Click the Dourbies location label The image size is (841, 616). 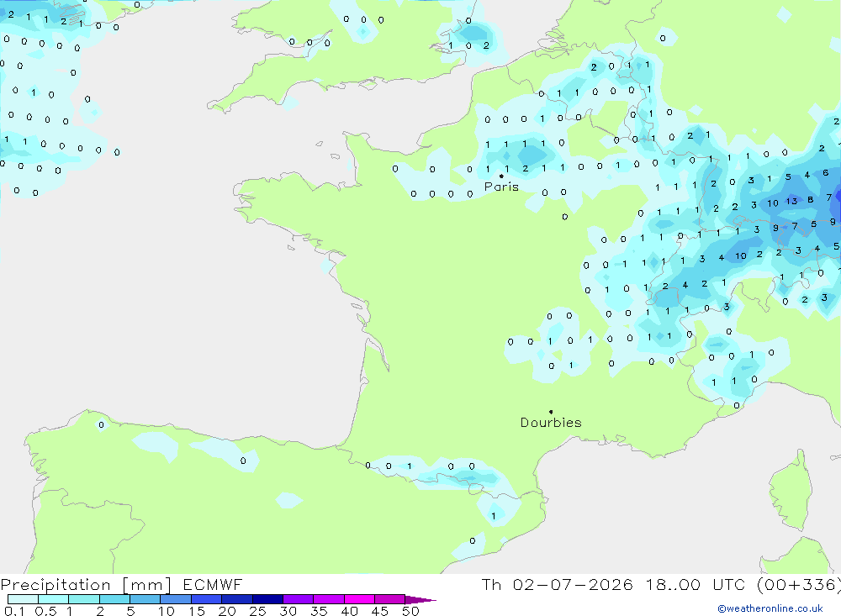click(551, 423)
